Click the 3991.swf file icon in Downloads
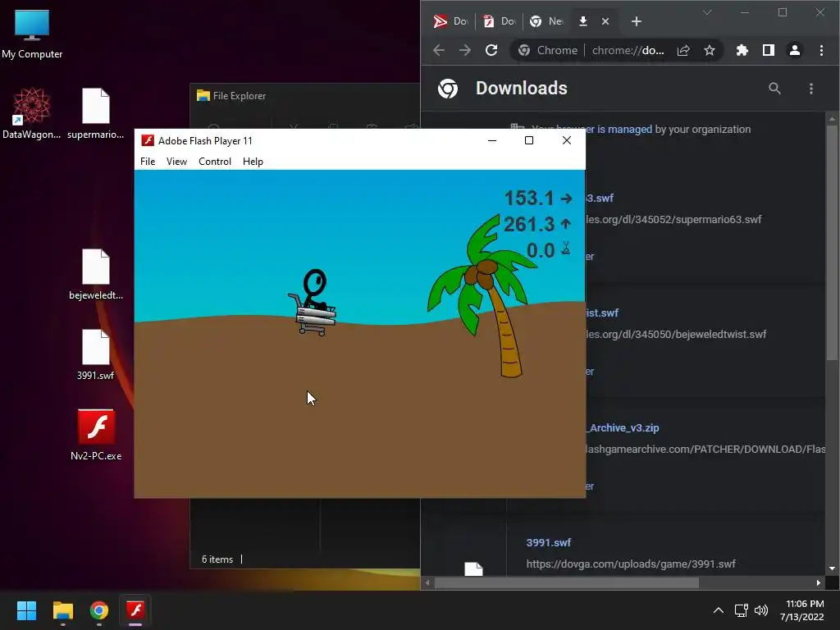Viewport: 840px width, 630px height. click(x=473, y=569)
